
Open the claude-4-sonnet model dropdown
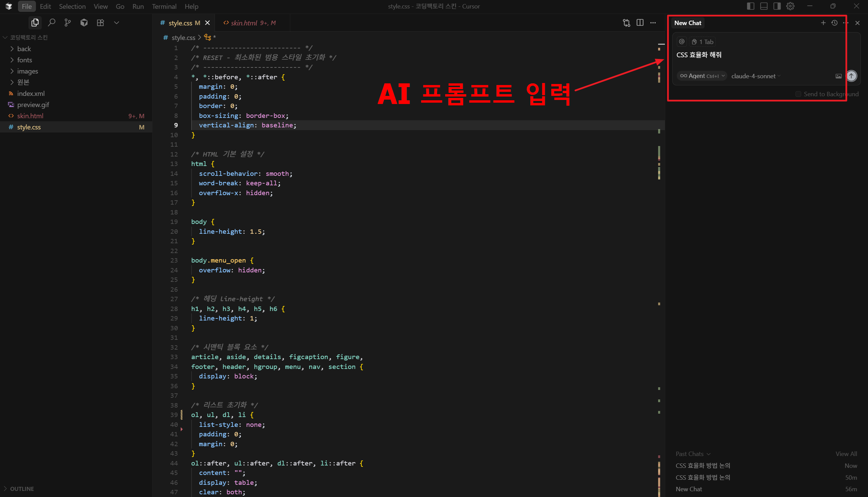point(756,76)
